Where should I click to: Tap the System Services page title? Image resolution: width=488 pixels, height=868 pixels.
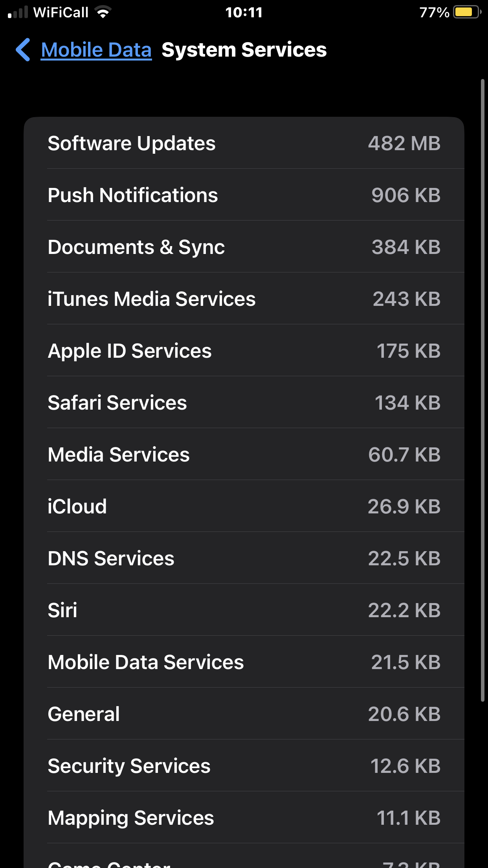point(244,50)
